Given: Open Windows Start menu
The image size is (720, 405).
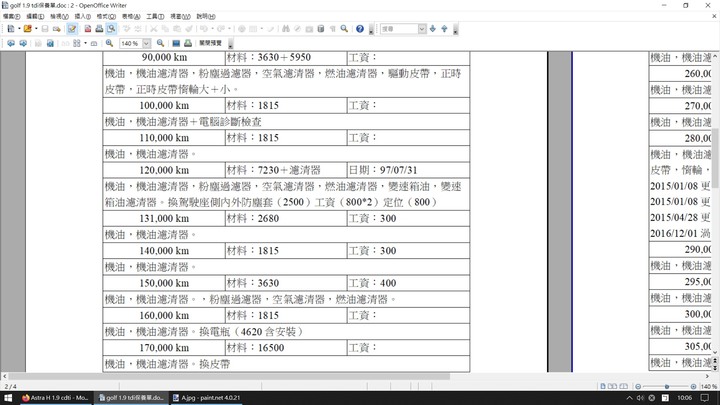Looking at the screenshot, I should (x=8, y=398).
